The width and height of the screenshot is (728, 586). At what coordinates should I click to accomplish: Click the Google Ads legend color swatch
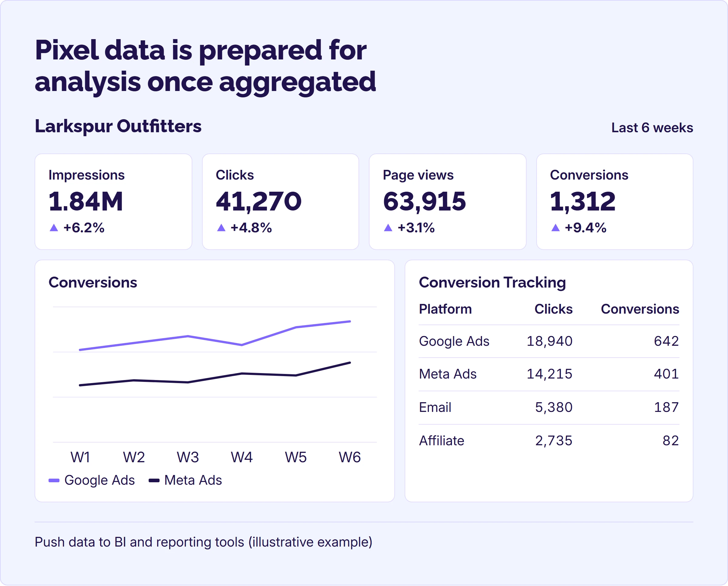[x=54, y=480]
